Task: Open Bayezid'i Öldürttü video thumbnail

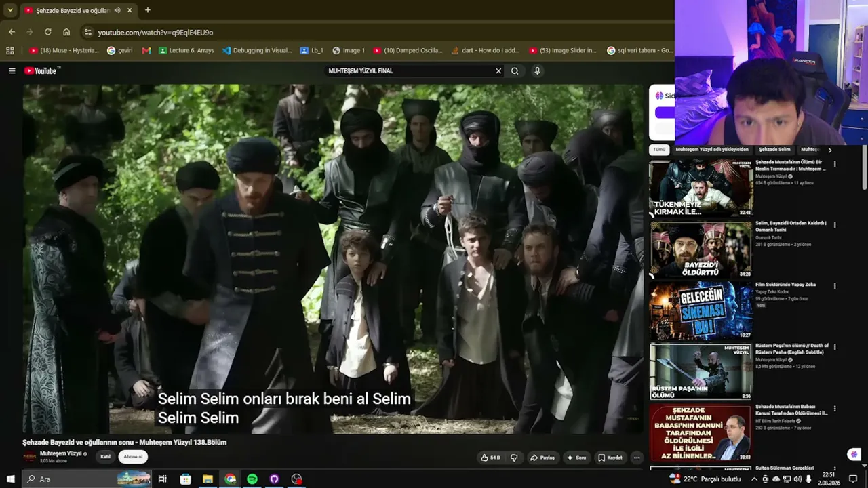Action: (x=701, y=250)
